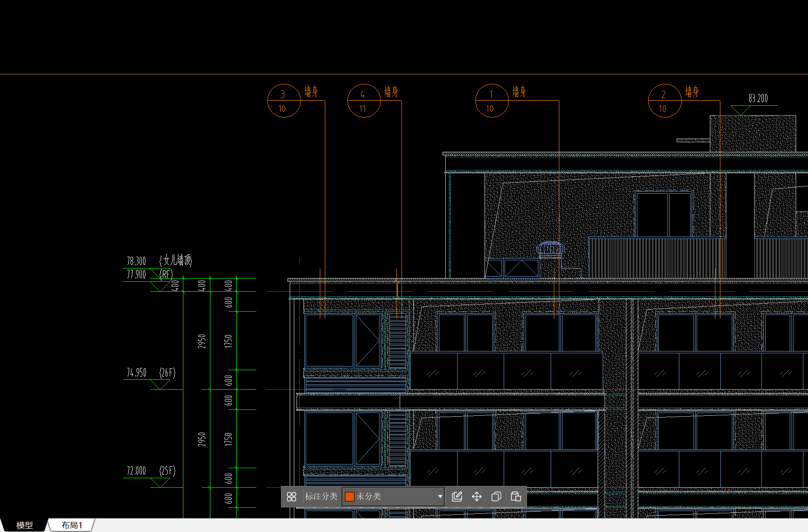Click the 83.200 elevation label
This screenshot has height=532, width=808.
[x=758, y=98]
